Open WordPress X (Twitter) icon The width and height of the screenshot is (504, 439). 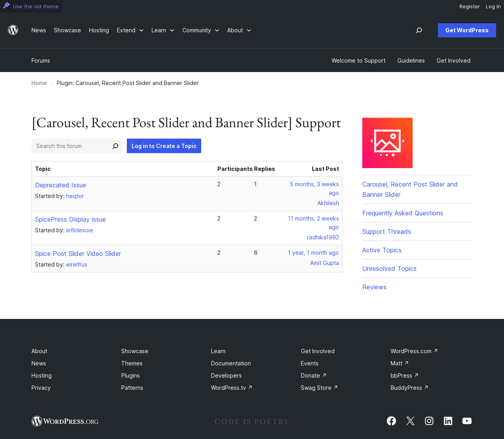410,421
